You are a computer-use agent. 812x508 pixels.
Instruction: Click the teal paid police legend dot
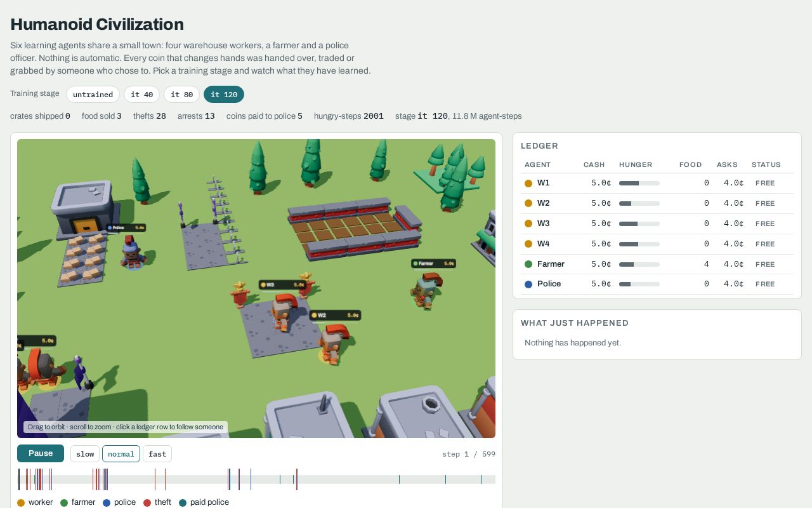[x=183, y=503]
